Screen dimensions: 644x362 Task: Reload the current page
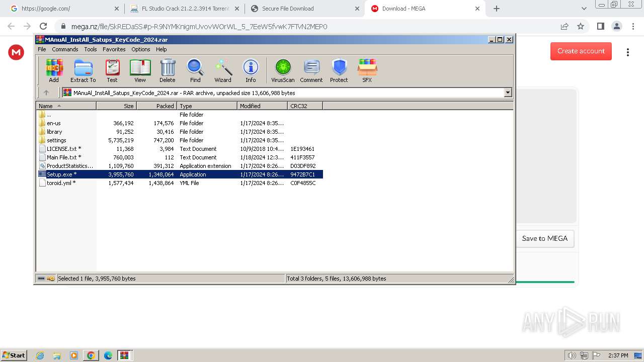coord(43,26)
